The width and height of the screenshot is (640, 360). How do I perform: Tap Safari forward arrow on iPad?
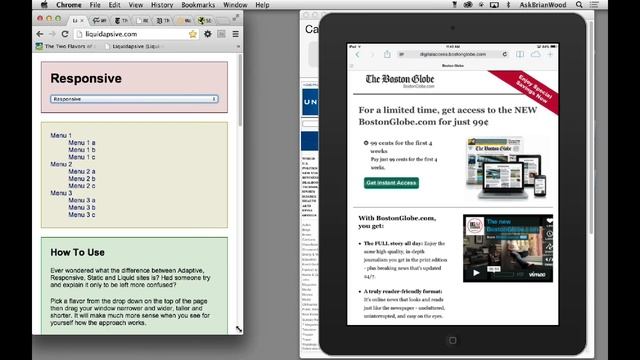pos(372,54)
